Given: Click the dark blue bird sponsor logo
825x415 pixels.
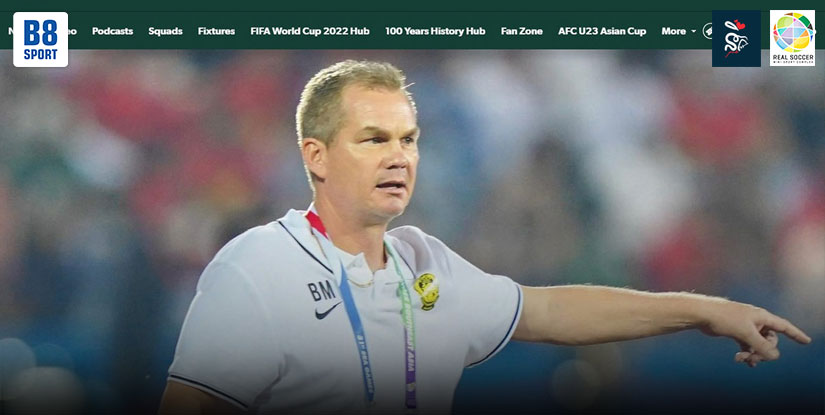Looking at the screenshot, I should (x=736, y=38).
